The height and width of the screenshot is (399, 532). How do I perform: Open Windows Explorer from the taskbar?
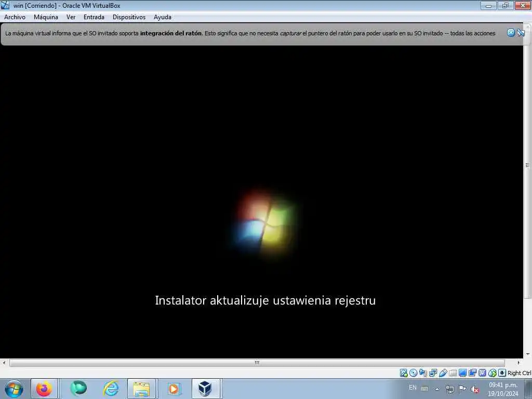(141, 389)
